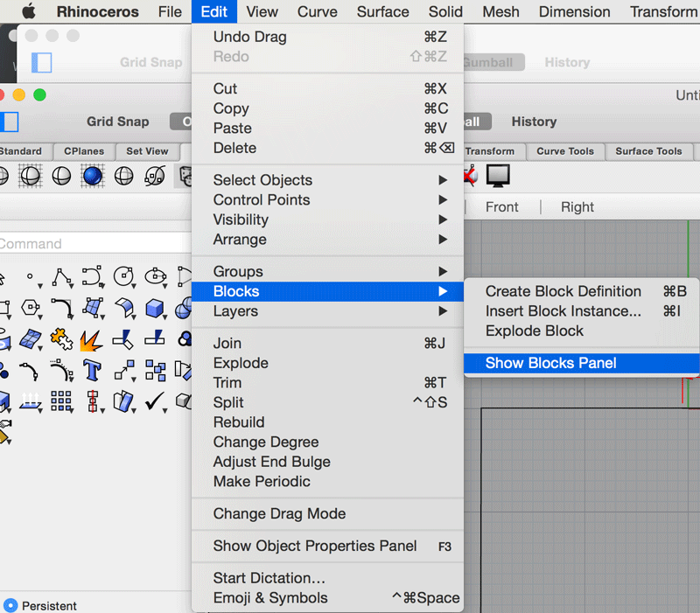Expand the Control Points submenu

coord(327,200)
